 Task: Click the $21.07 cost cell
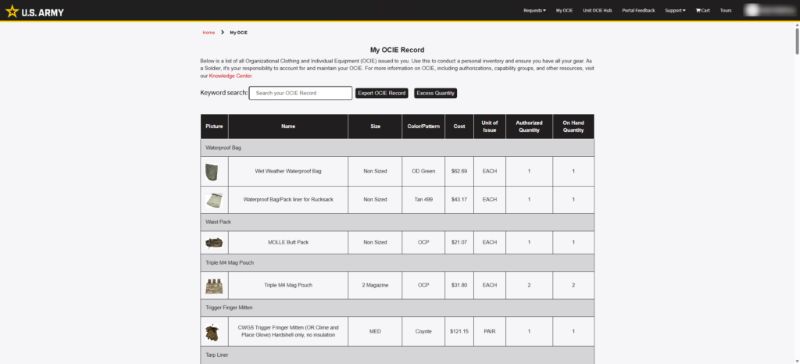click(459, 242)
